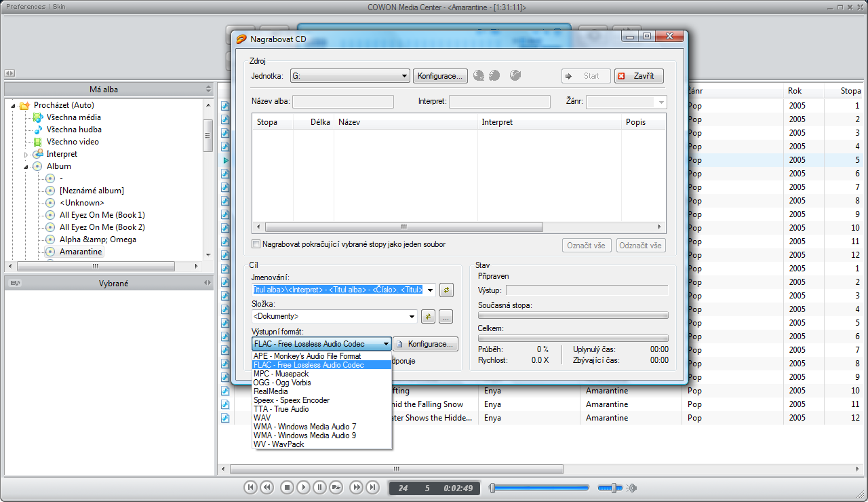Click the first disc icon beside Konfigurace
868x502 pixels.
[479, 76]
